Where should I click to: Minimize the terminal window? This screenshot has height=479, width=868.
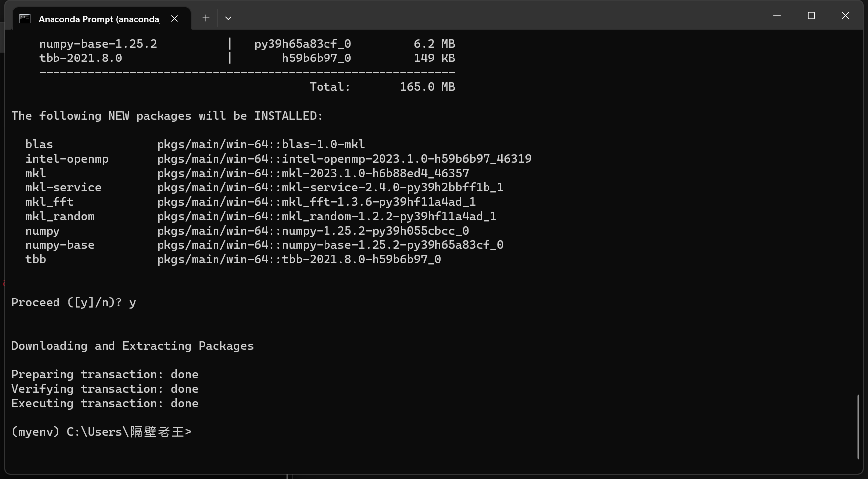777,16
